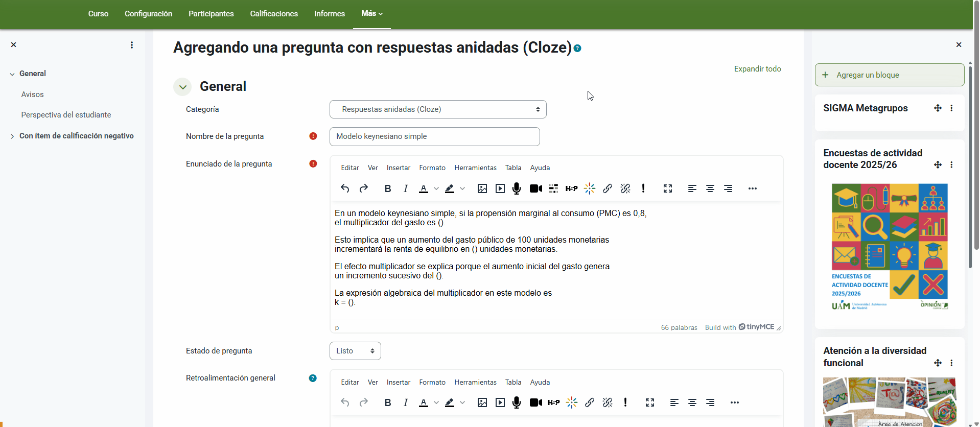
Task: Click inside the question text editing area
Action: 556,260
